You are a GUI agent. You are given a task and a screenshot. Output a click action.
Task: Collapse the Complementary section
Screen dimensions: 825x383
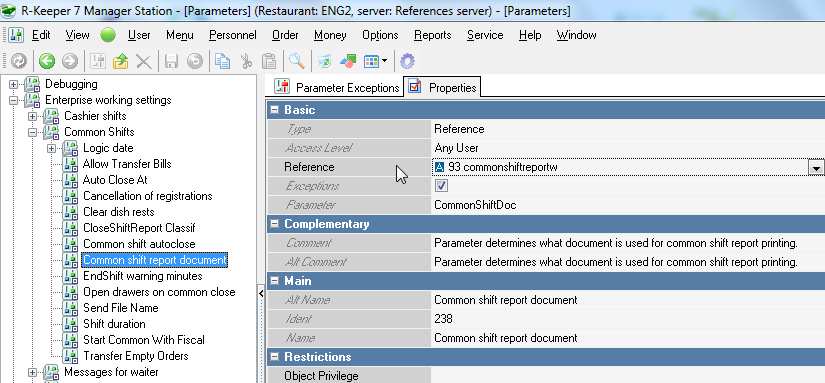coord(274,224)
